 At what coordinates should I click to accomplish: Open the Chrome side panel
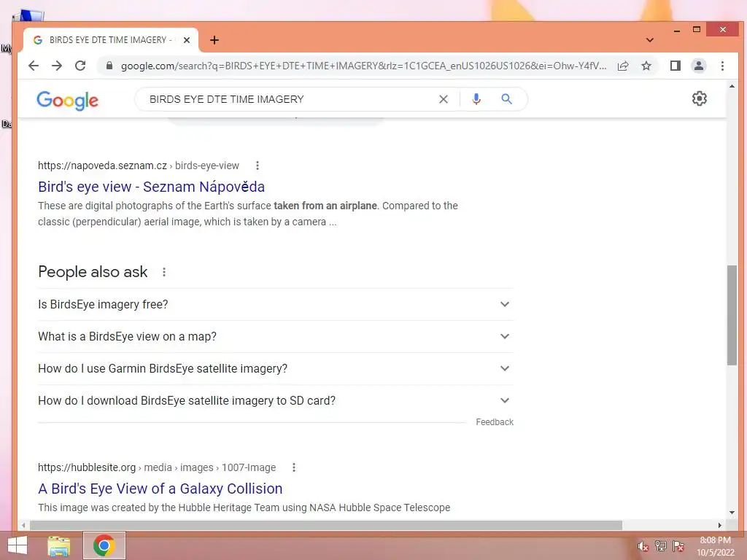(675, 66)
